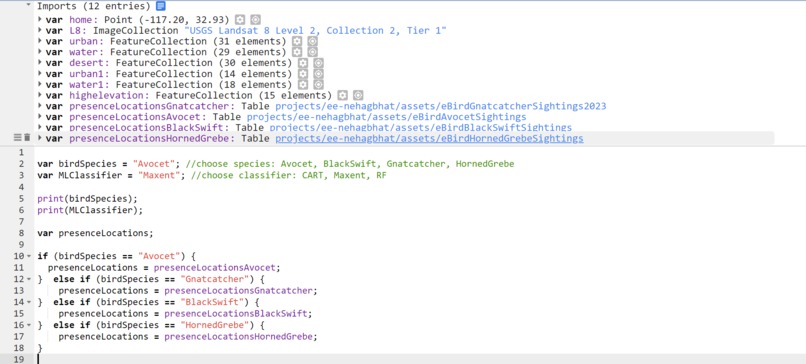Expand the water variable entry
The width and height of the screenshot is (806, 364).
click(40, 51)
